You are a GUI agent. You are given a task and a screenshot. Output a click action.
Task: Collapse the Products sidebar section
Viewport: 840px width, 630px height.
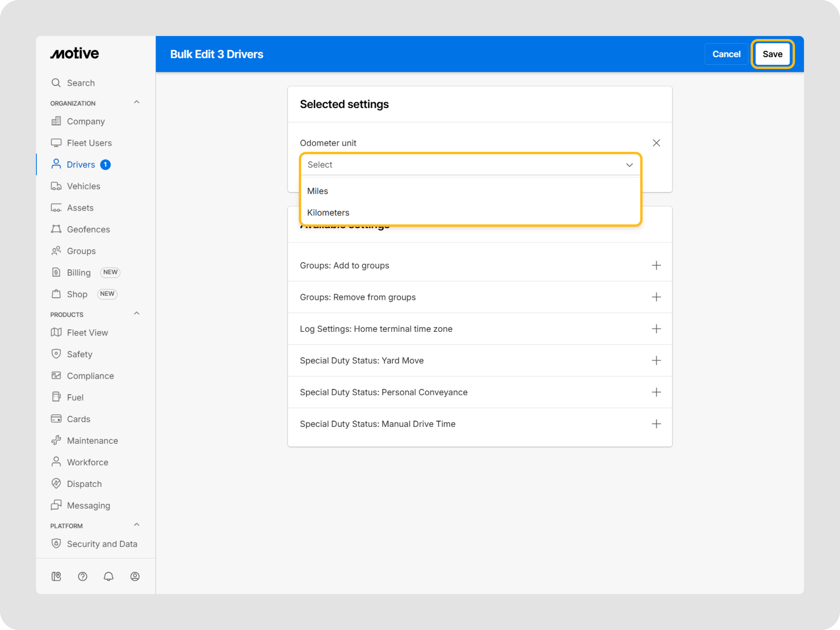point(137,313)
